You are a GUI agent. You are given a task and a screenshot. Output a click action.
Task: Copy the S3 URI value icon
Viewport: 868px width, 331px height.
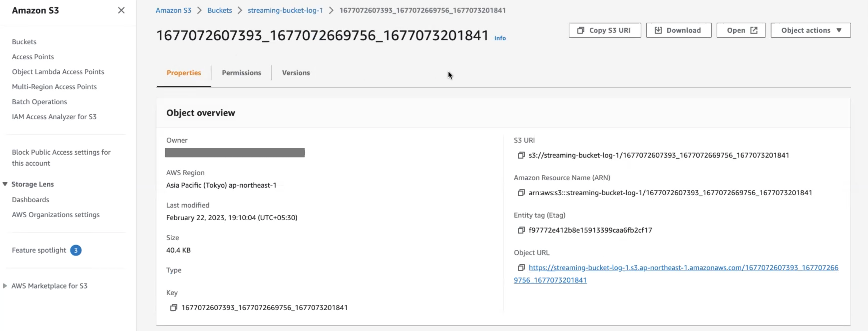(x=521, y=155)
